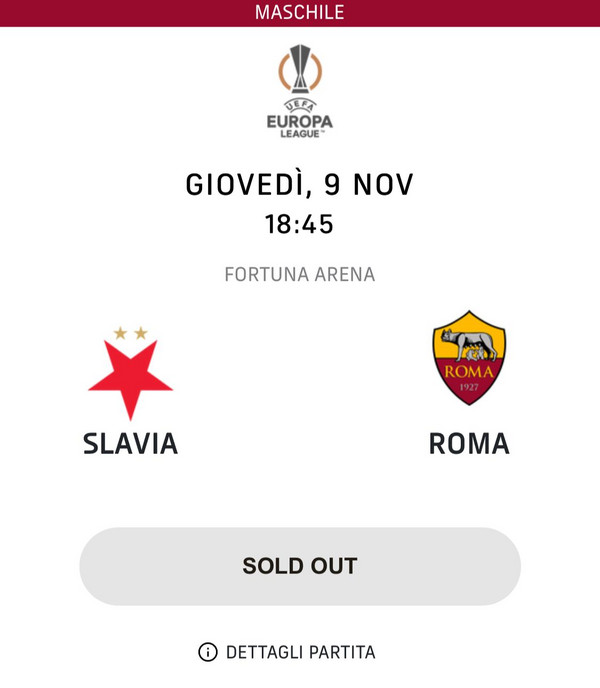600x688 pixels.
Task: Click the SLAVIA team name
Action: (x=130, y=443)
